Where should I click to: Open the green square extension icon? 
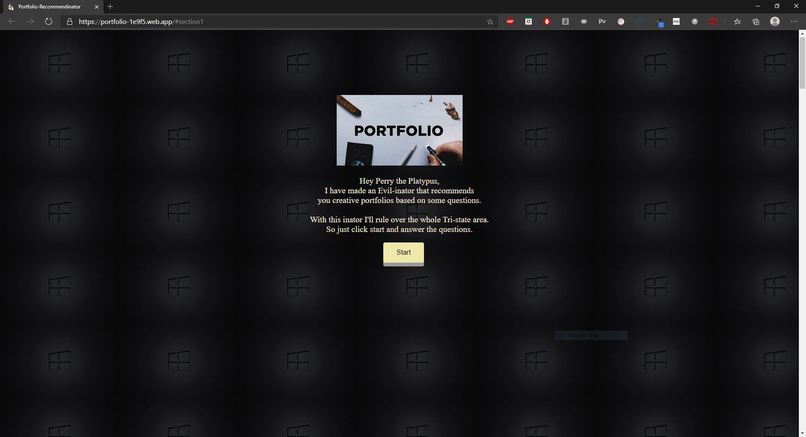[x=528, y=22]
